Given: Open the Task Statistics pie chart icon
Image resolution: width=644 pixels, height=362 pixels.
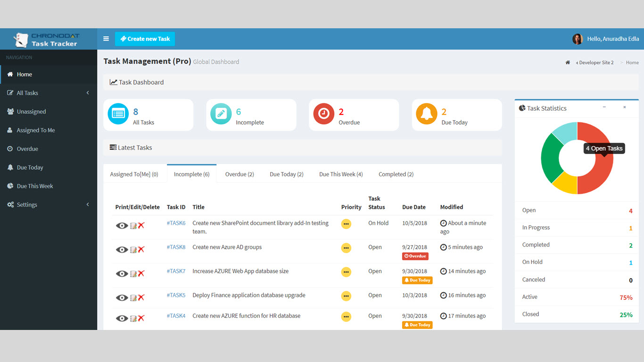Looking at the screenshot, I should click(x=521, y=108).
